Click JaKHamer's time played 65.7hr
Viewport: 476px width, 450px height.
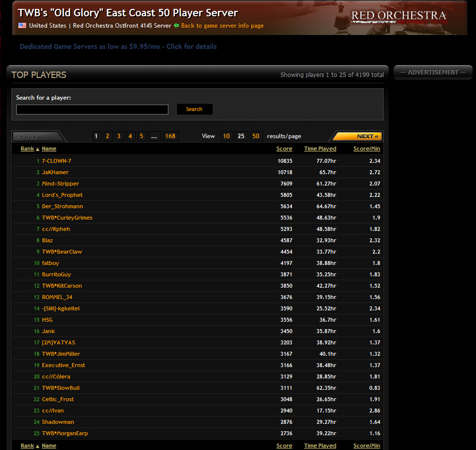[328, 172]
